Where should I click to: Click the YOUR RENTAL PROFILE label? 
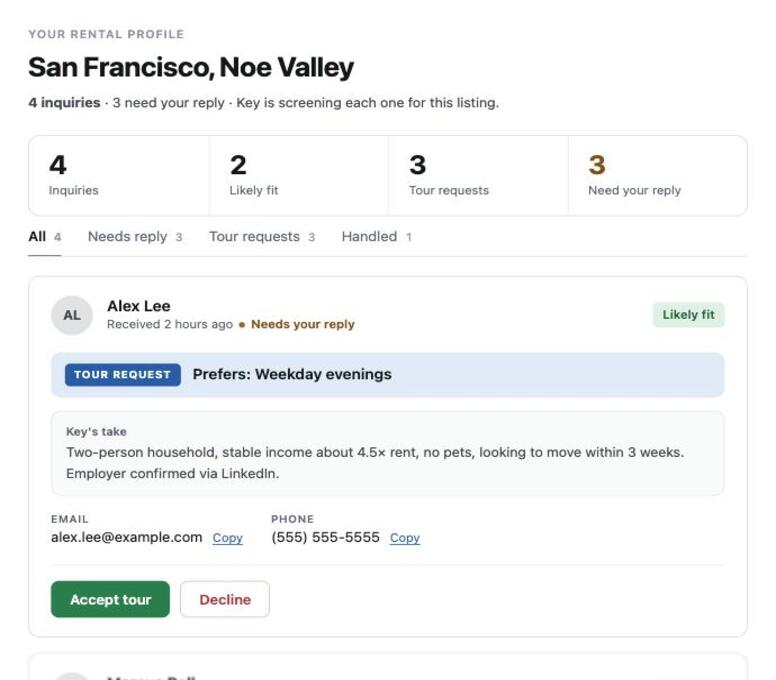coord(106,34)
